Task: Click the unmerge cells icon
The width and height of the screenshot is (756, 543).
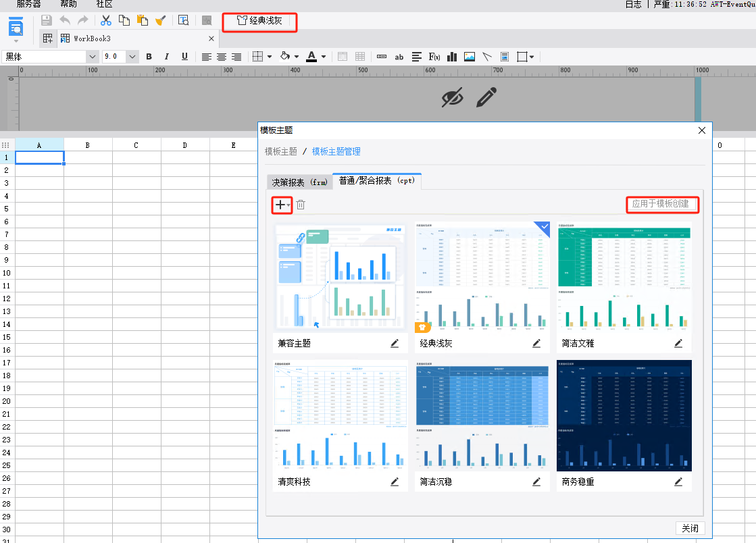Action: tap(359, 57)
